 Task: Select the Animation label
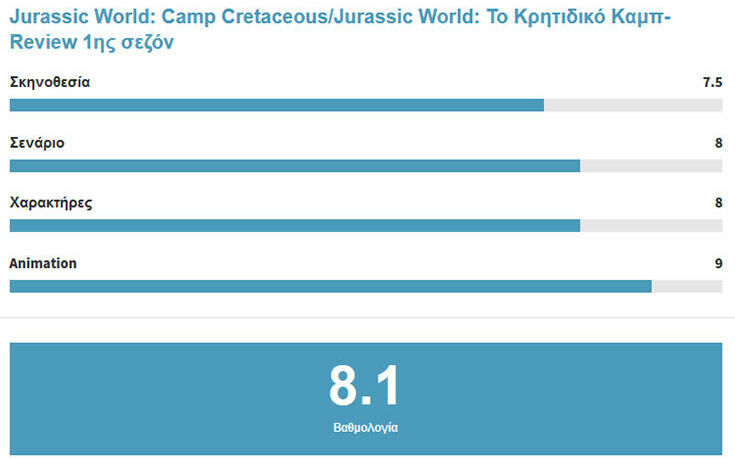click(x=43, y=263)
